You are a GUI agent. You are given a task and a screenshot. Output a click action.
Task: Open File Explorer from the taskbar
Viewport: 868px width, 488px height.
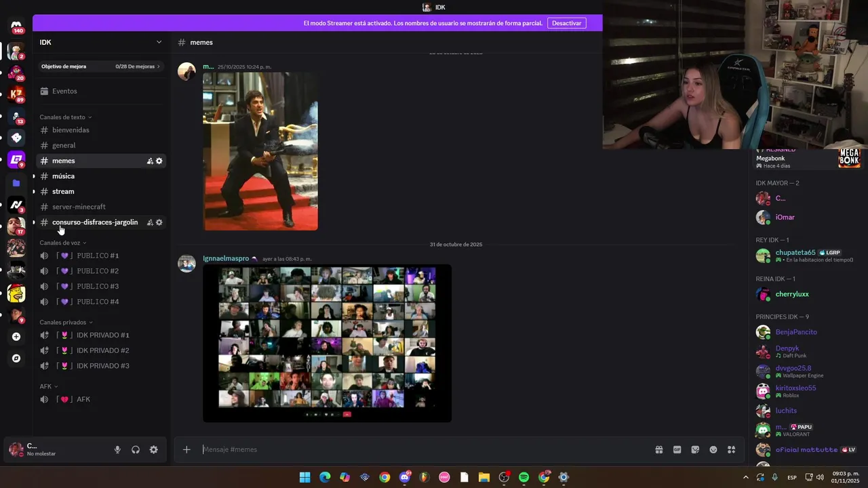pos(484,477)
